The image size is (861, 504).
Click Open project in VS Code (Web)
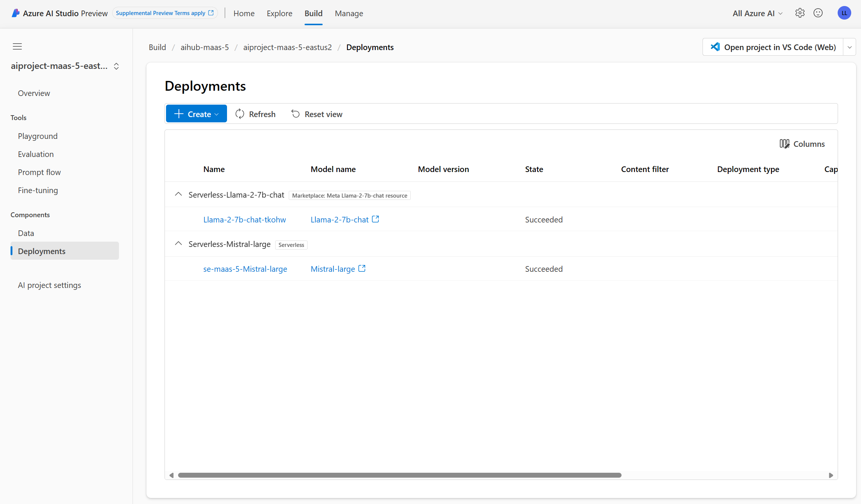[773, 47]
